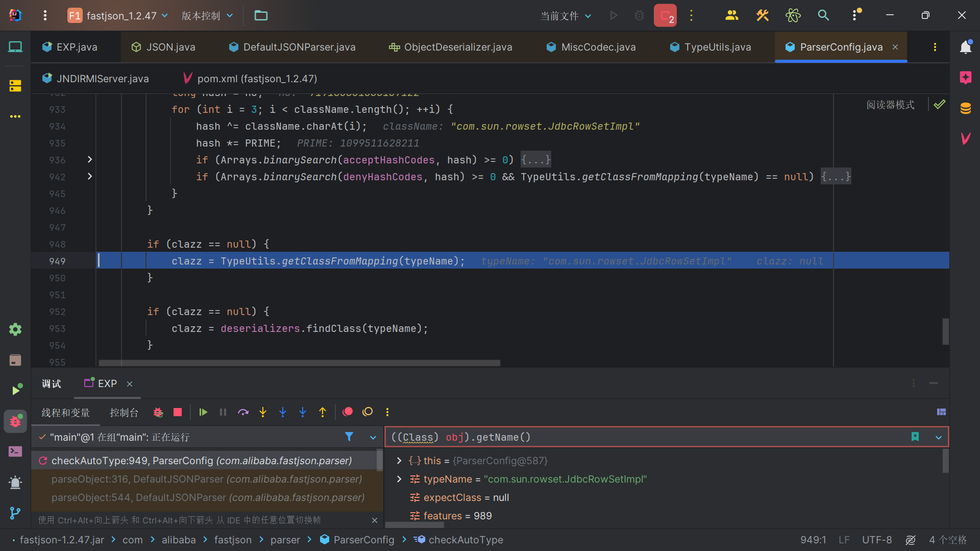Click the Run button in the top toolbar
The width and height of the screenshot is (980, 551).
[614, 16]
